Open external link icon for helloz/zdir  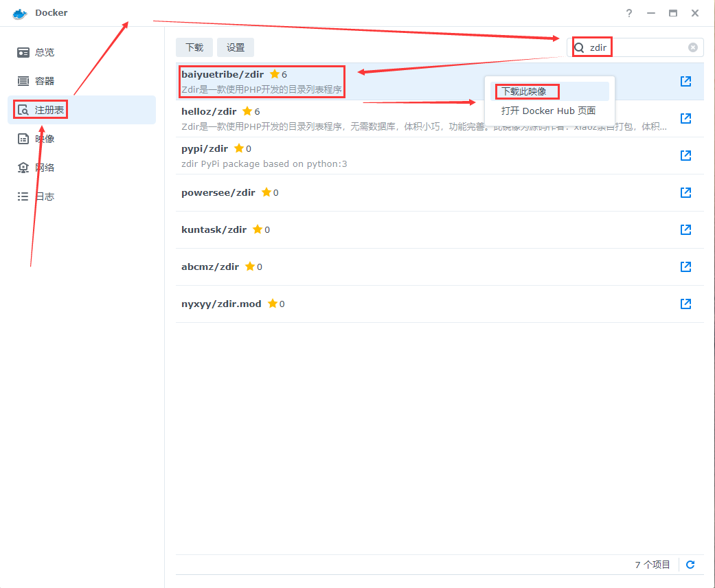coord(685,118)
